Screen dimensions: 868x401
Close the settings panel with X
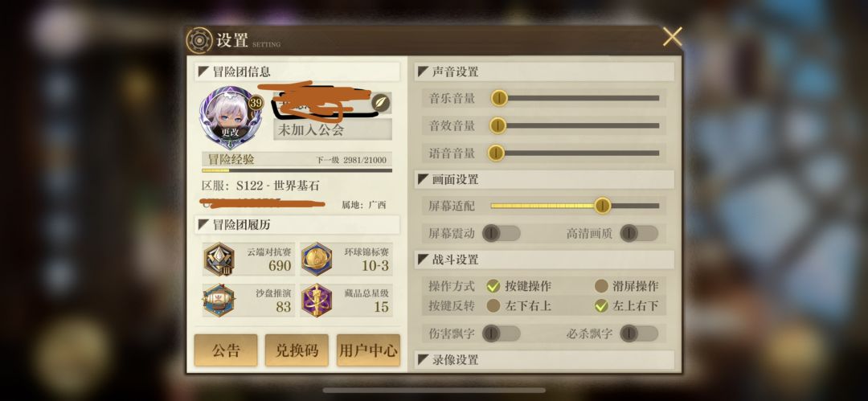point(673,36)
